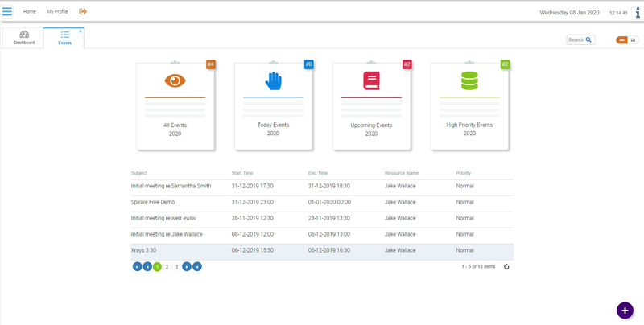The width and height of the screenshot is (644, 325).
Task: Select 'Initial meeting re:Samantha Smith' row
Action: (x=322, y=186)
